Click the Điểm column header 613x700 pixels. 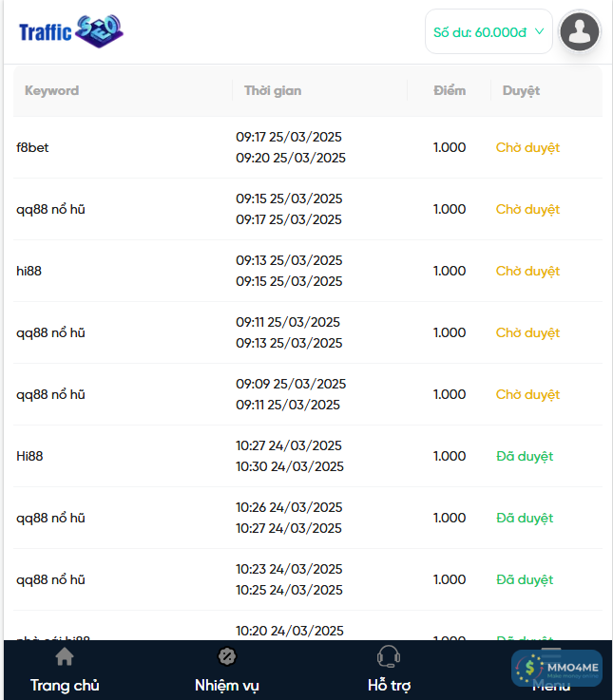pyautogui.click(x=450, y=91)
